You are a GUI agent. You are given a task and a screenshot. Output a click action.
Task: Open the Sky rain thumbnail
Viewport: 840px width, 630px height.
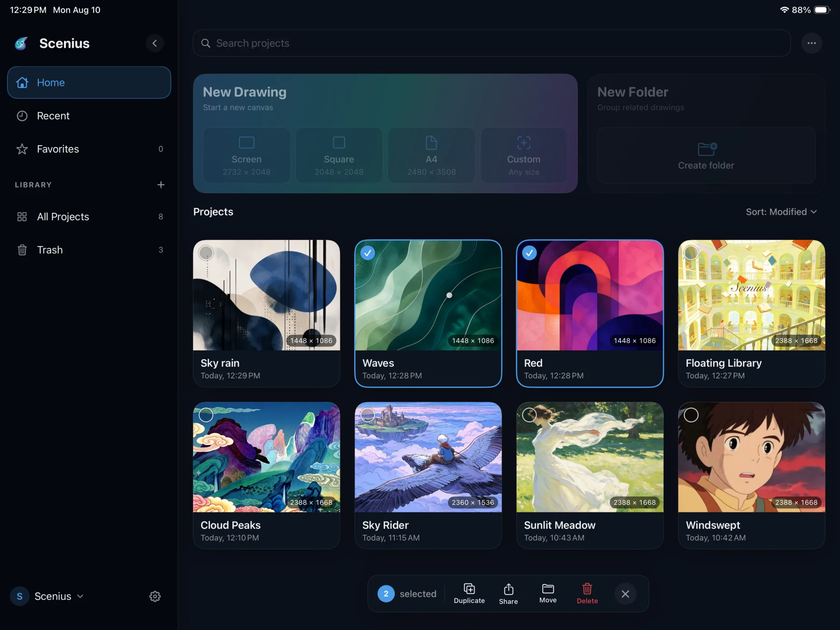(x=266, y=295)
